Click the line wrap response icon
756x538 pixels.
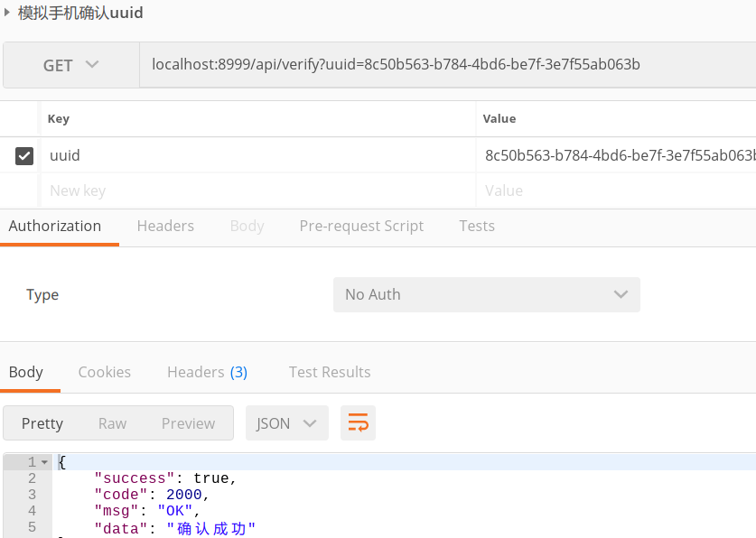358,422
